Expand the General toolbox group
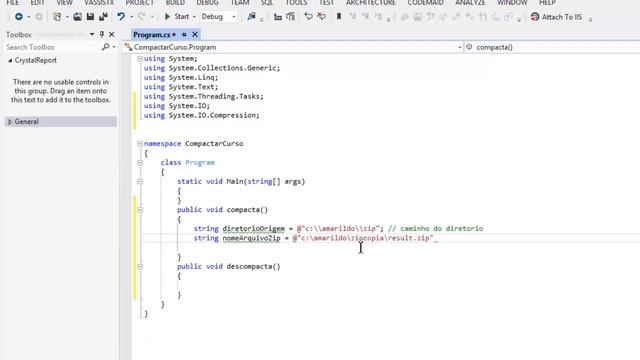640x360 pixels. coord(10,122)
